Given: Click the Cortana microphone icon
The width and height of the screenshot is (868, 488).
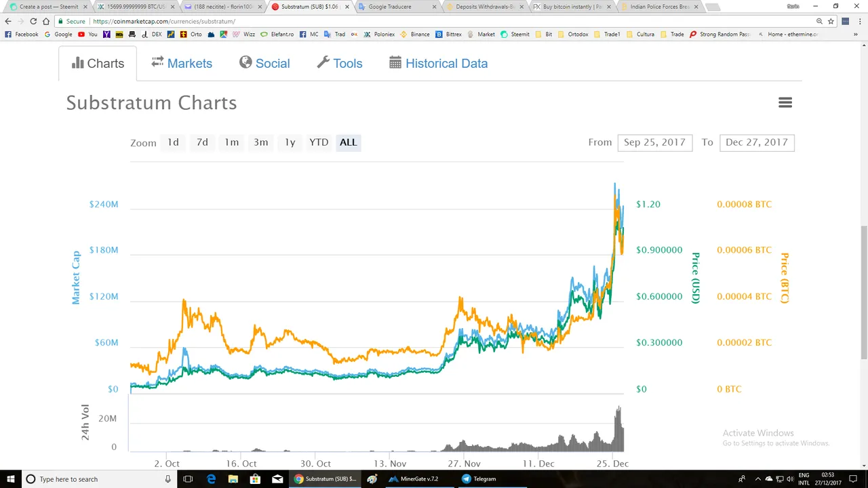Looking at the screenshot, I should click(167, 479).
